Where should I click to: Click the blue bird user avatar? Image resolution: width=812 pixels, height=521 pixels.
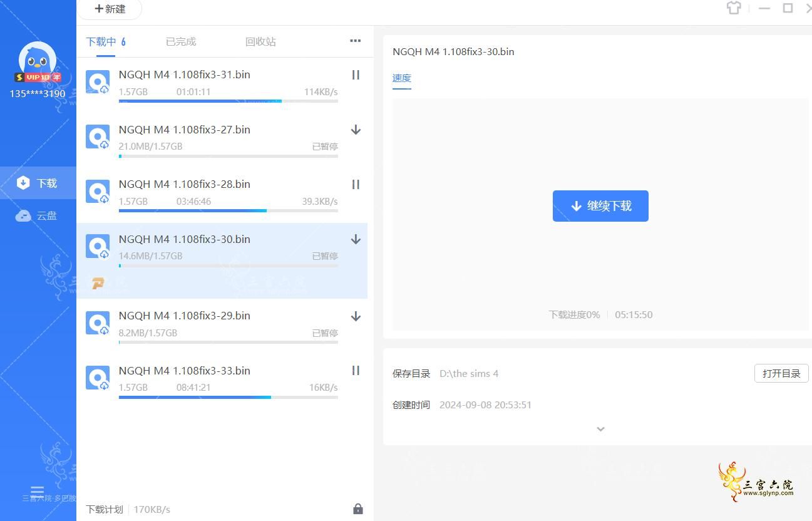38,60
